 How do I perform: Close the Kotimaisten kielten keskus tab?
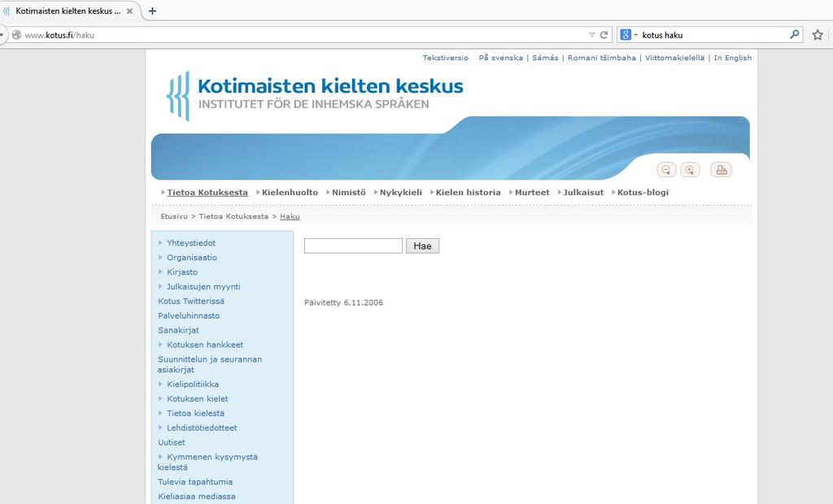coord(129,11)
